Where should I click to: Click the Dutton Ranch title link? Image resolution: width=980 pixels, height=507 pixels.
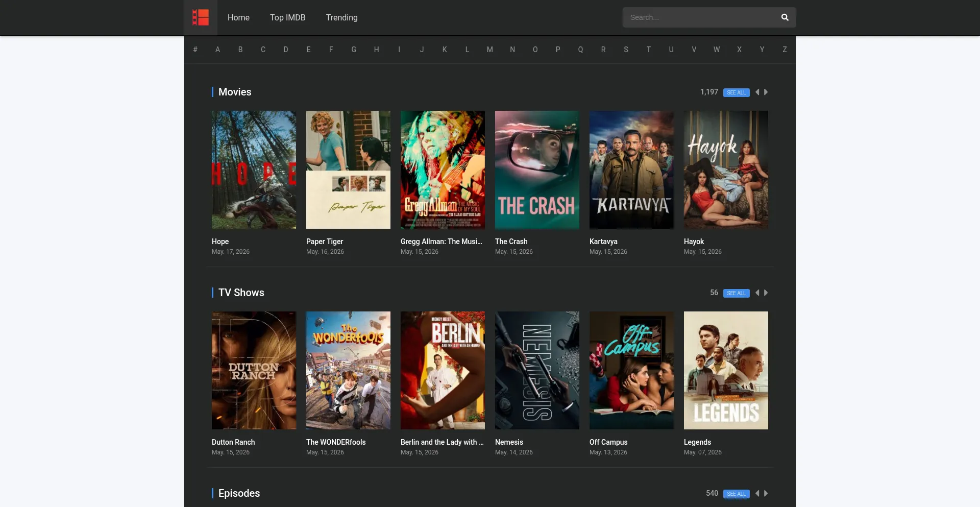233,442
